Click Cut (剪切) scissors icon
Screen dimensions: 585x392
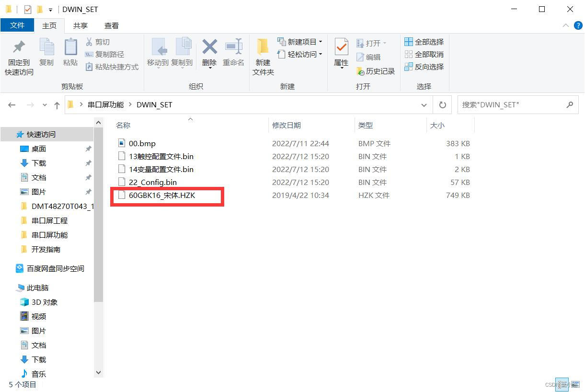click(89, 42)
